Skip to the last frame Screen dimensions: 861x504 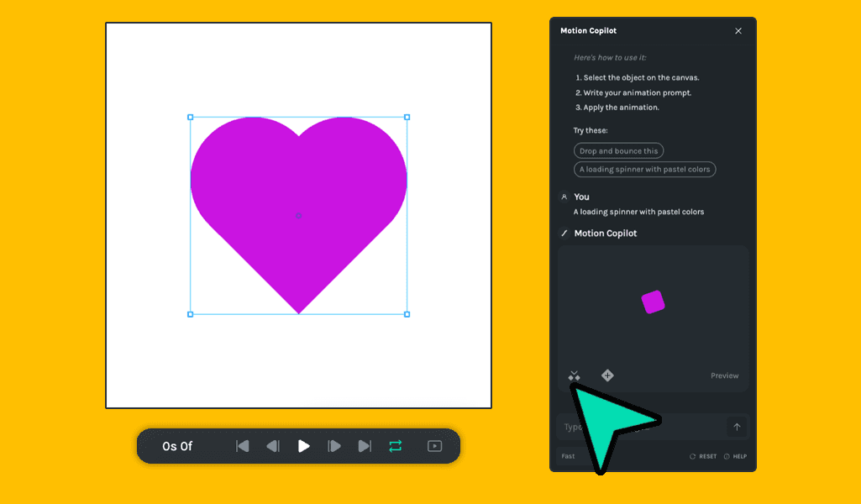pos(365,446)
